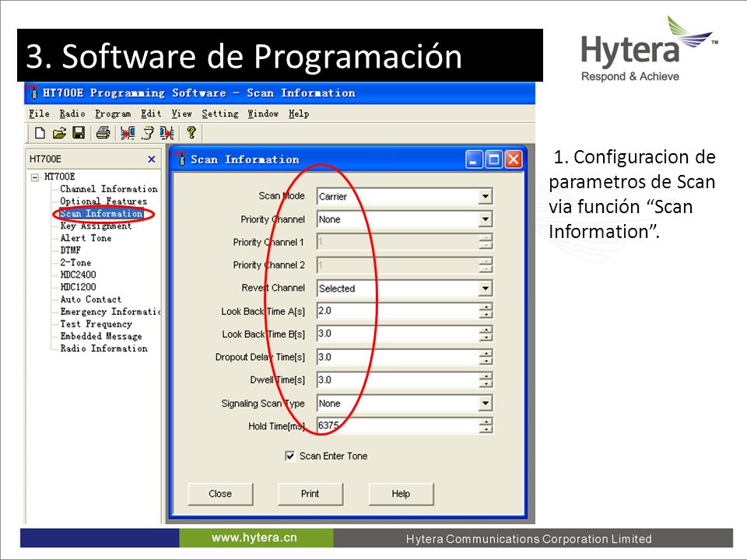Open the Scan Mode dropdown
The width and height of the screenshot is (747, 560).
pyautogui.click(x=485, y=196)
